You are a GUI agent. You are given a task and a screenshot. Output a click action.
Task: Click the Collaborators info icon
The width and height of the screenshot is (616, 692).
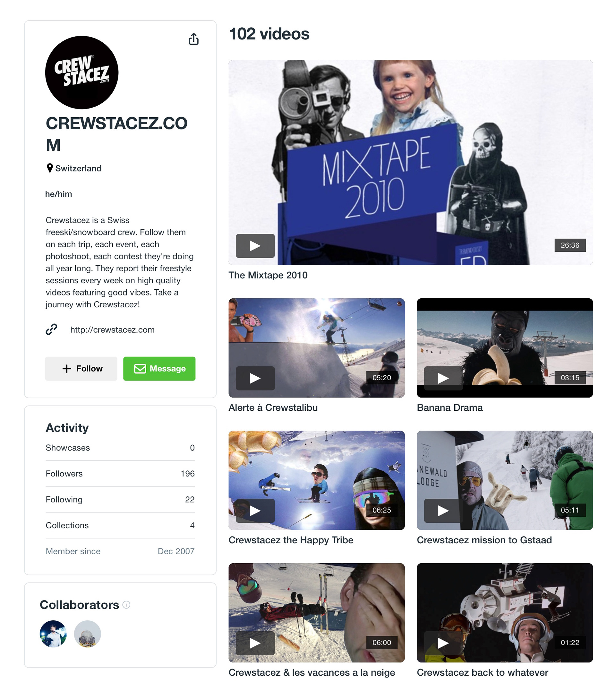click(x=126, y=605)
